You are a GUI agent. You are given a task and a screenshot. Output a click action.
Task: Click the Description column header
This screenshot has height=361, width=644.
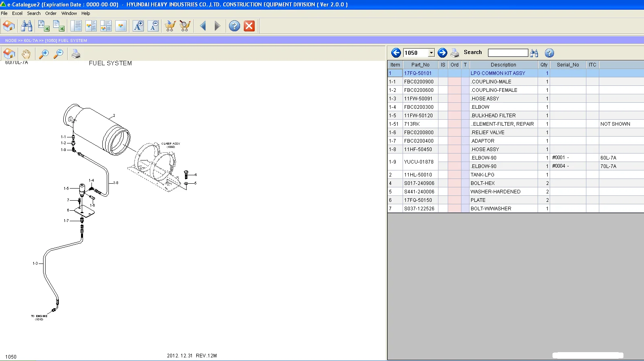point(503,65)
